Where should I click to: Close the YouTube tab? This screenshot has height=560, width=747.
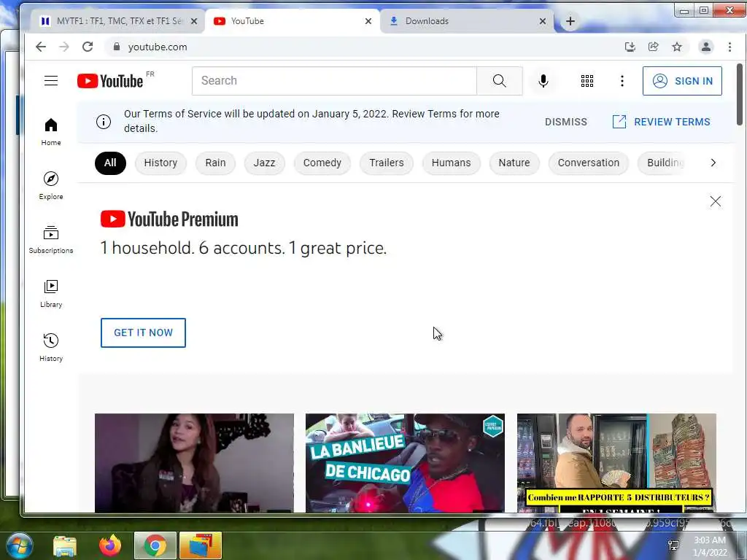tap(368, 21)
